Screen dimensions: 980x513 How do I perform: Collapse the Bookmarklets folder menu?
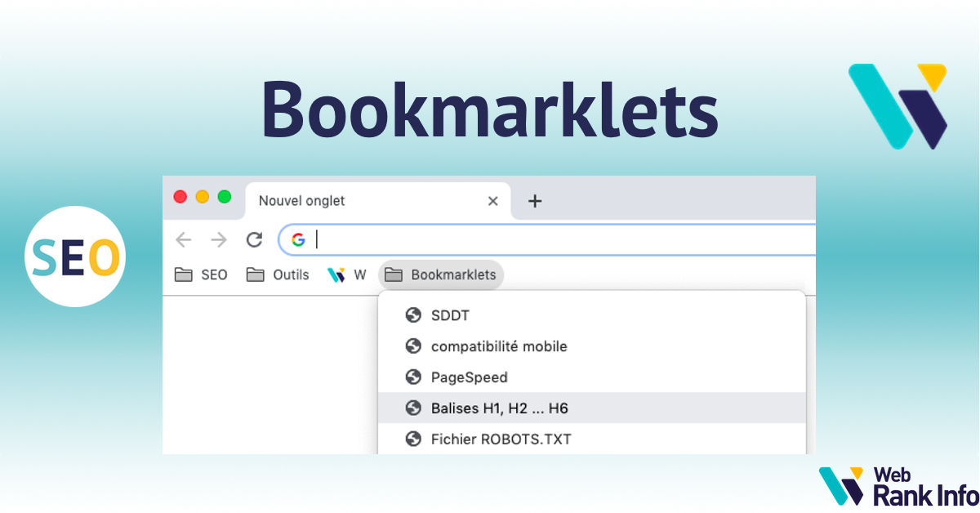tap(440, 274)
